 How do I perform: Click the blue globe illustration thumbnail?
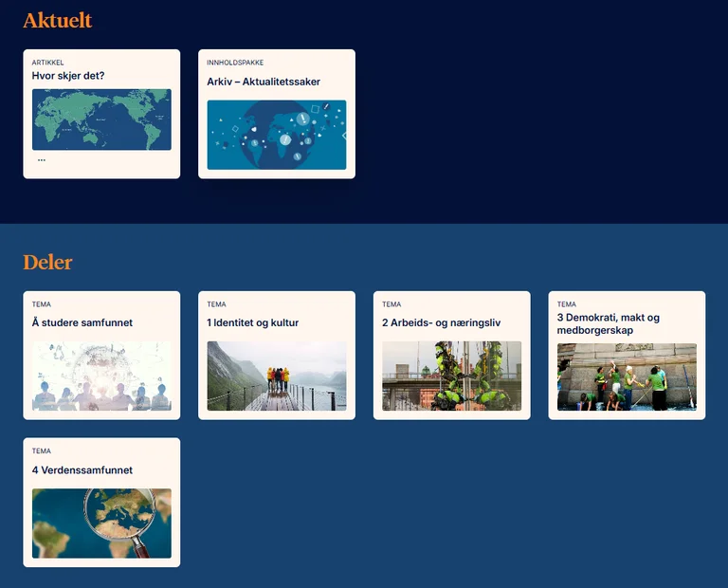click(x=276, y=135)
